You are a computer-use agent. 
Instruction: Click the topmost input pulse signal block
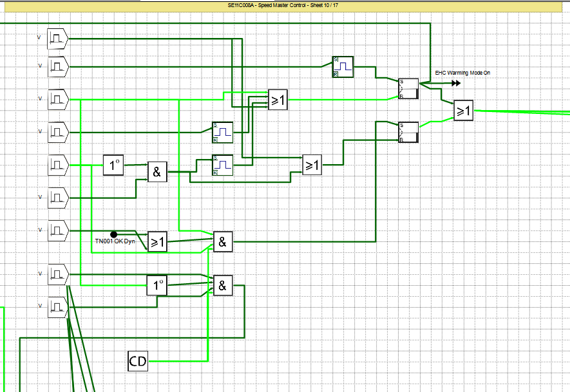pos(57,39)
